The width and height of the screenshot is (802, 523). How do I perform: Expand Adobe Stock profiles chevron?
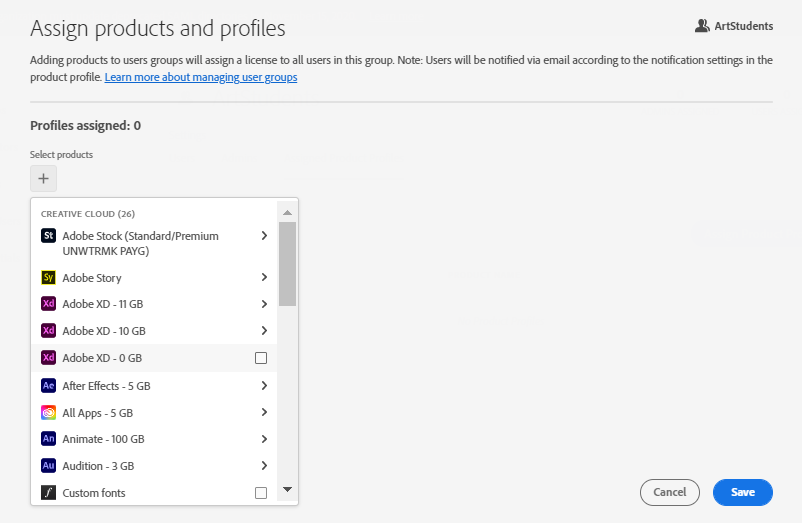[x=263, y=236]
